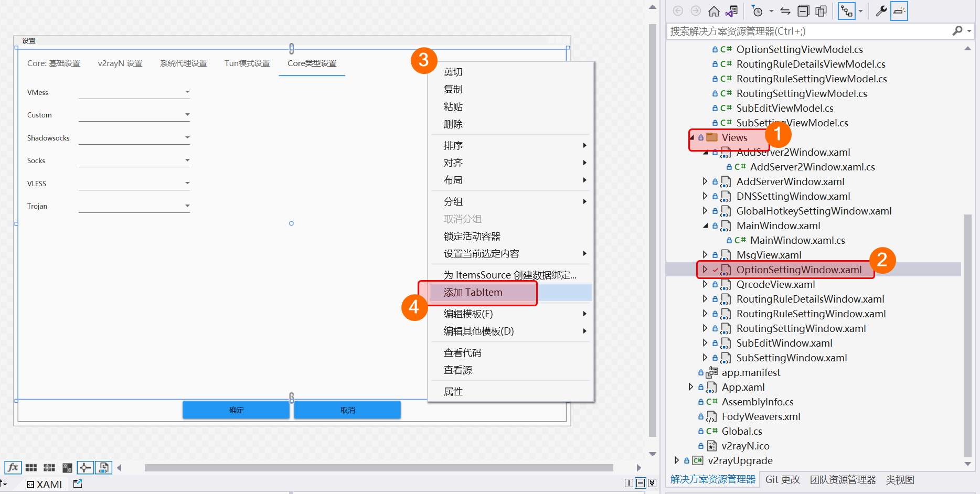Click the 取消 button
This screenshot has width=980, height=494.
click(x=347, y=410)
